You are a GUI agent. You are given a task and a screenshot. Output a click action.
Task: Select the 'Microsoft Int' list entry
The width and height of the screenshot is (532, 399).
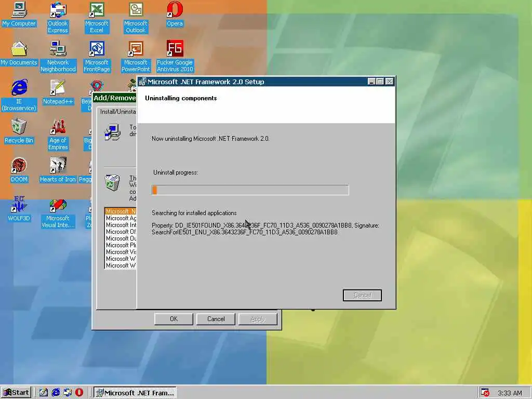click(121, 225)
